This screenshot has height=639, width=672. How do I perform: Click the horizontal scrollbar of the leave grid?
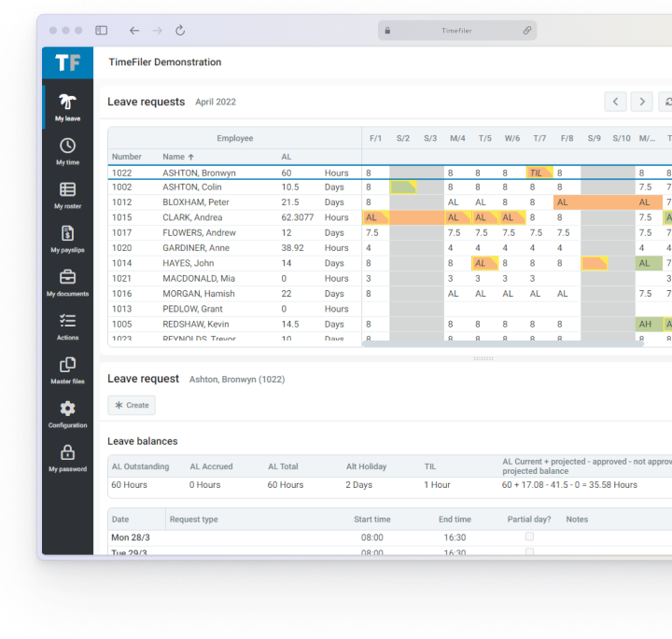pos(503,343)
